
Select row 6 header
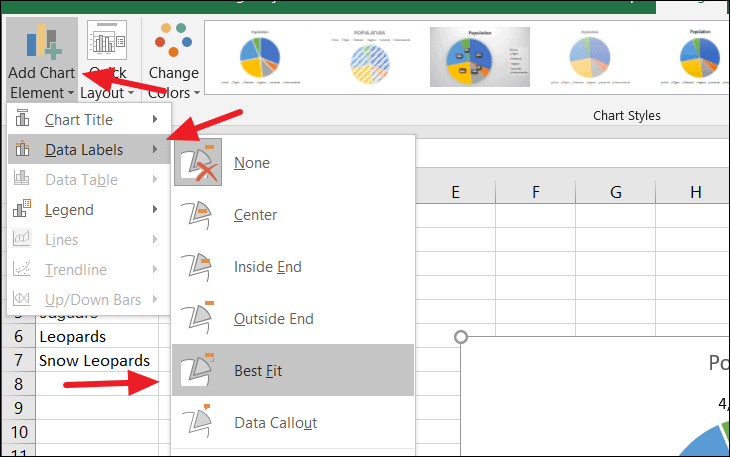(x=19, y=336)
